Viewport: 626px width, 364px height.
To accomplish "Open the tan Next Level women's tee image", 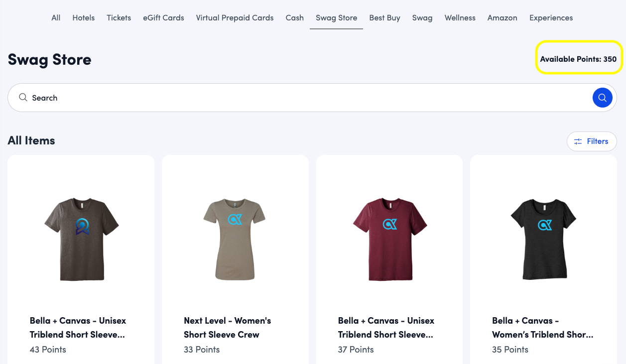I will tap(235, 239).
